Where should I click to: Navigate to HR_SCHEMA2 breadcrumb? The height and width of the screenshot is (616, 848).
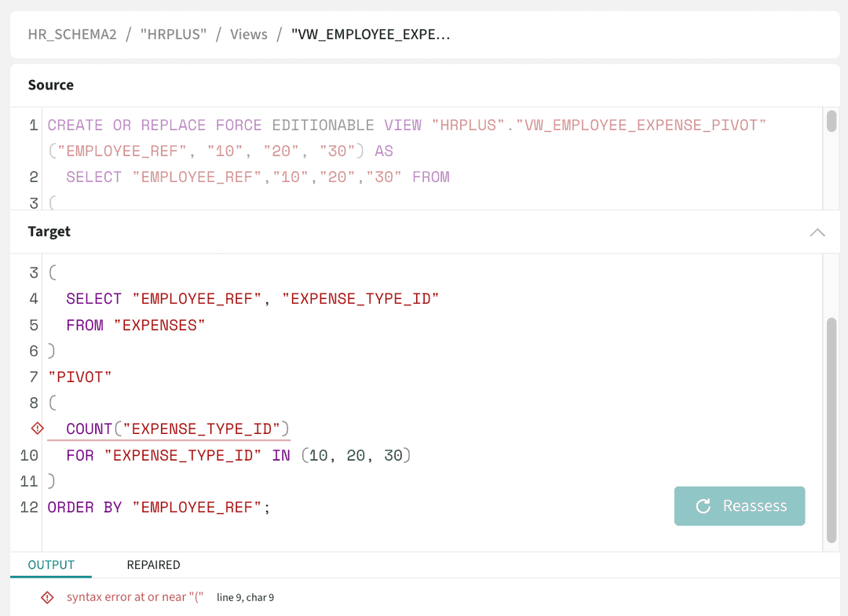[72, 35]
